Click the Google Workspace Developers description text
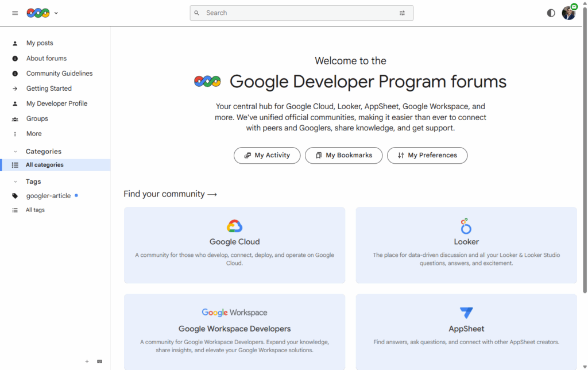588x370 pixels. point(234,346)
